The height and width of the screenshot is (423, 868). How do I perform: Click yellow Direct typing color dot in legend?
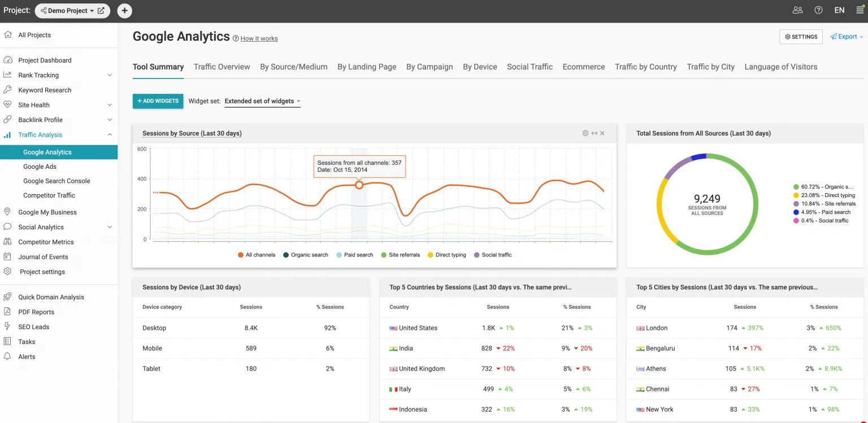point(796,195)
